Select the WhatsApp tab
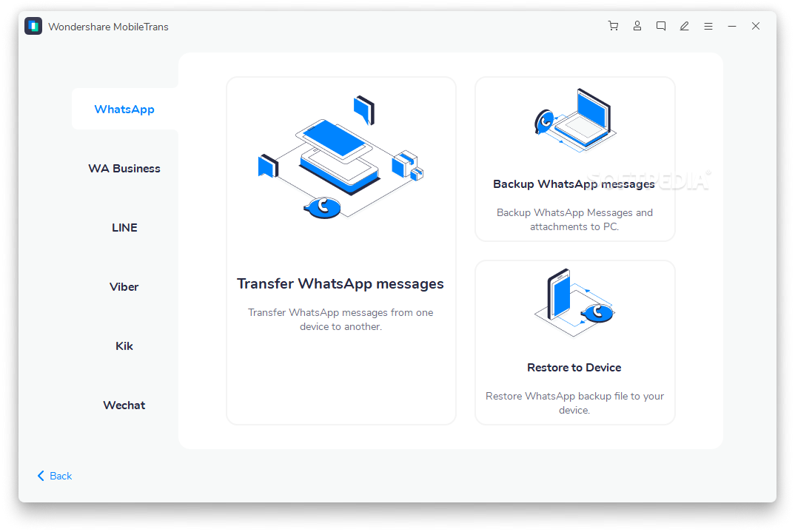The height and width of the screenshot is (532, 795). [x=124, y=109]
